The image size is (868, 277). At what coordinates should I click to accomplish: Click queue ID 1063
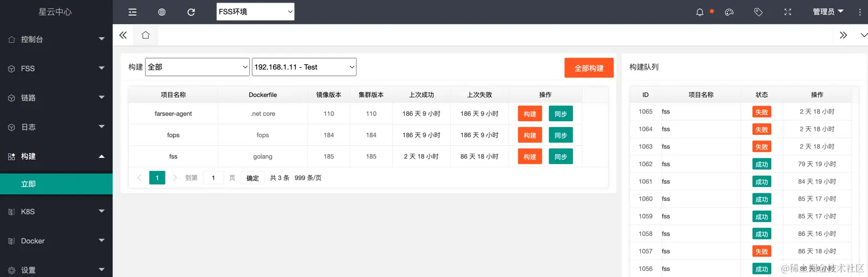pyautogui.click(x=646, y=146)
